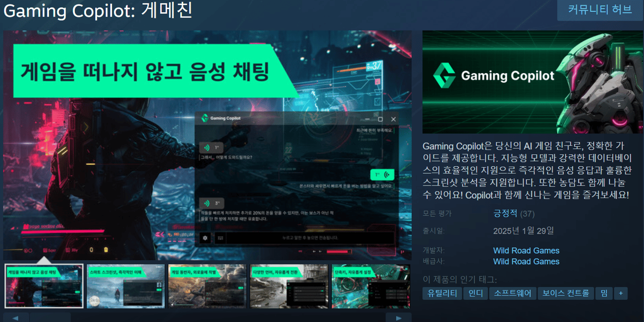Click the 출시일: label

pos(434,231)
